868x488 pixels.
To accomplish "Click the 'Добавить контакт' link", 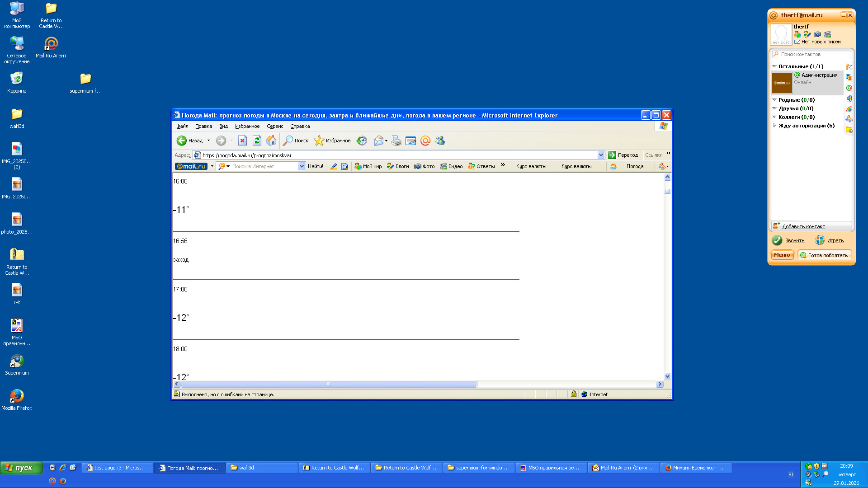I will [x=803, y=226].
